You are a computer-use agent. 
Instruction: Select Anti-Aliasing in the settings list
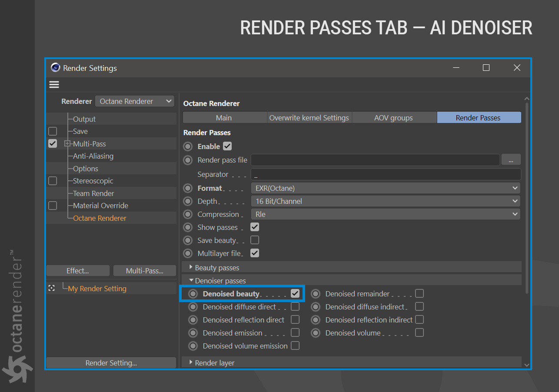click(93, 156)
